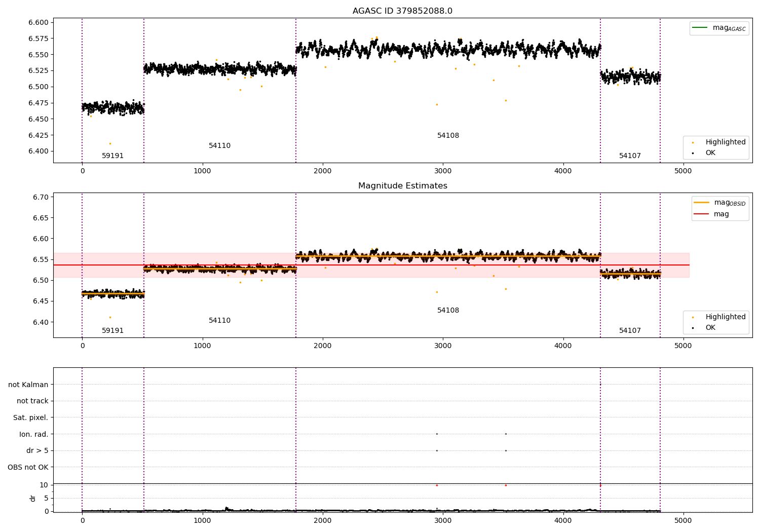Click the 5000 x-axis tick under the flags panel
760x532 pixels.
(x=683, y=520)
